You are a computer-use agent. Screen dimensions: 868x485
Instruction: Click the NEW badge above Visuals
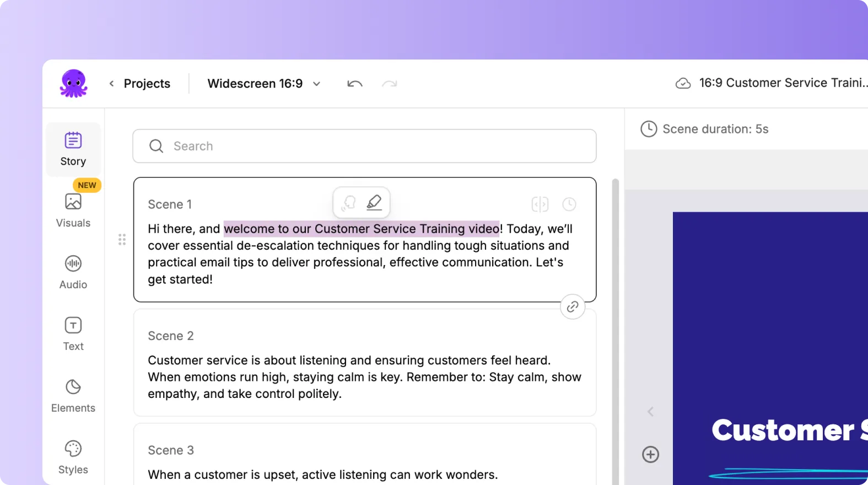(87, 185)
